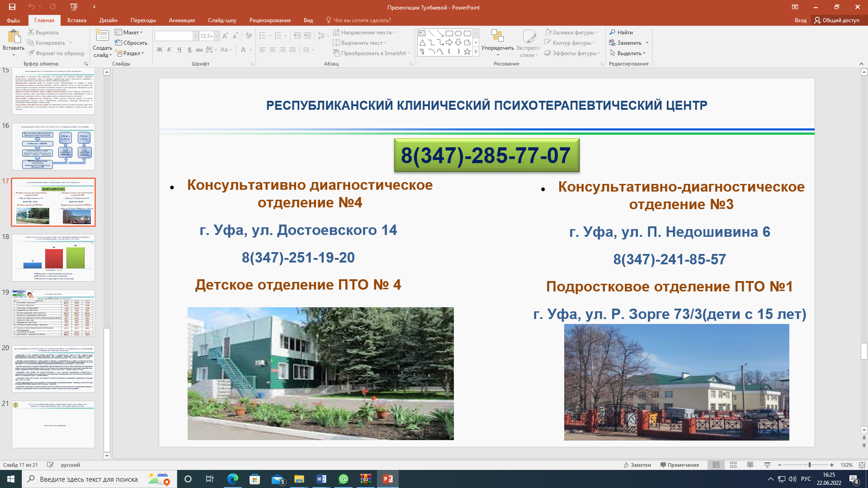Click the zoom slider in status bar
This screenshot has height=488, width=868.
(x=809, y=465)
